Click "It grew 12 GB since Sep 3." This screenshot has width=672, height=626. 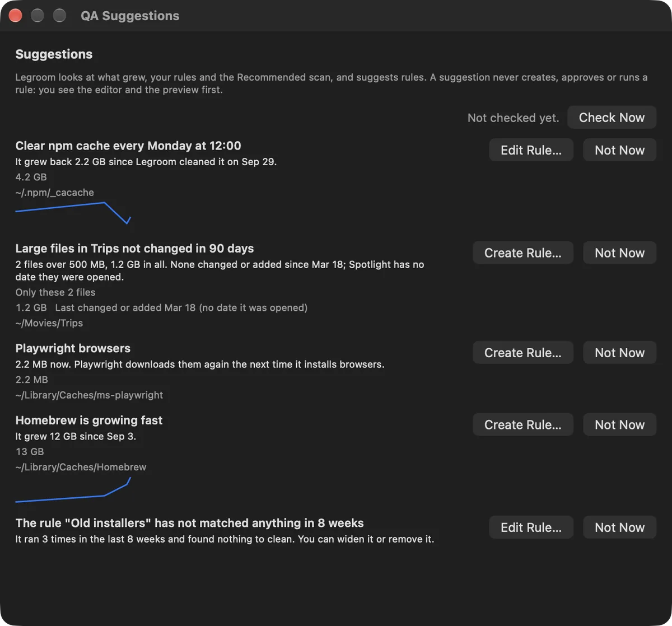pyautogui.click(x=76, y=436)
